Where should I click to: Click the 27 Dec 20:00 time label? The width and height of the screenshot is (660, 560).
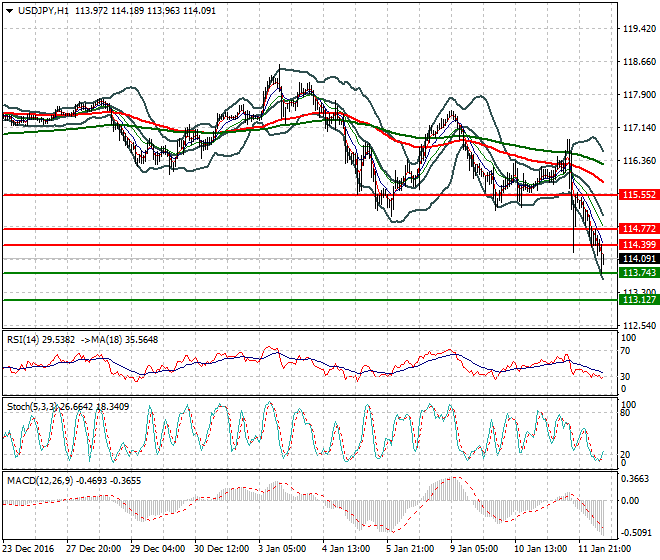pyautogui.click(x=93, y=549)
